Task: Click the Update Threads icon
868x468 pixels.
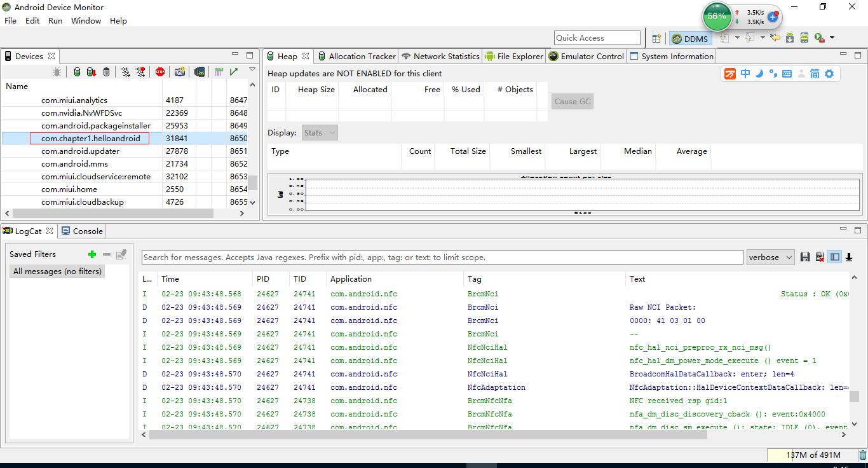Action: tap(125, 72)
